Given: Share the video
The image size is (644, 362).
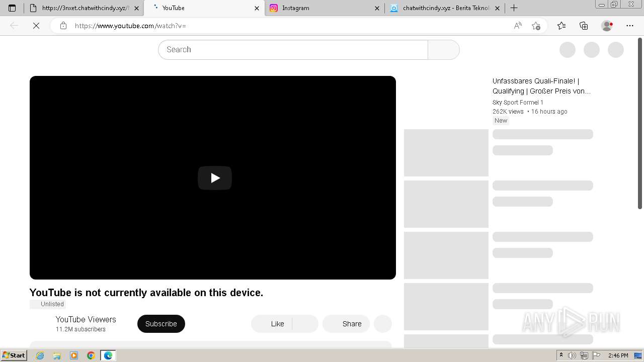Looking at the screenshot, I should pyautogui.click(x=346, y=324).
